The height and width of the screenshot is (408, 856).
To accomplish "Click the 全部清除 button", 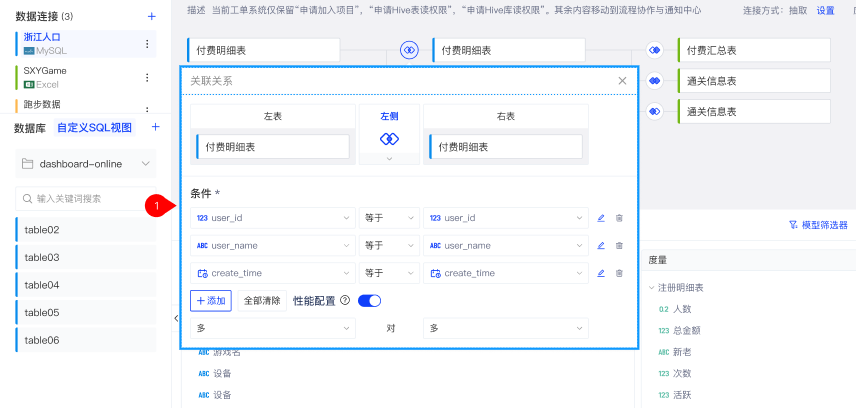I will (x=262, y=300).
